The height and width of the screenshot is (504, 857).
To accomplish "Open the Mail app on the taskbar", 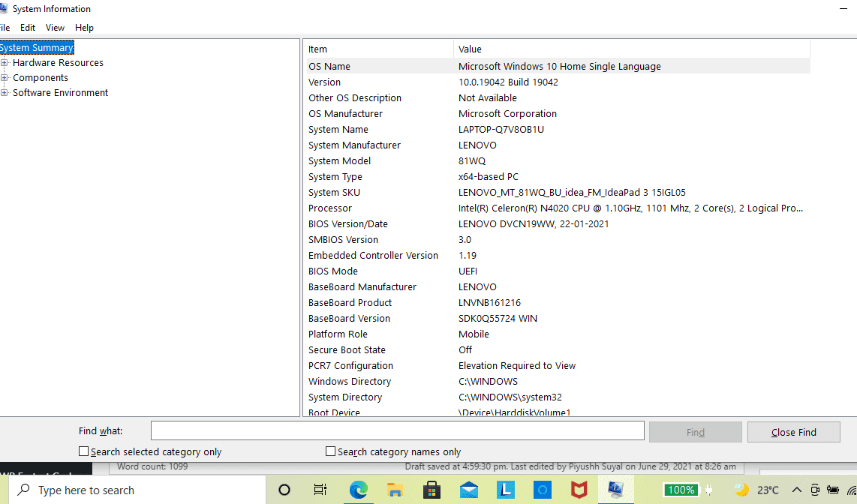I will click(468, 490).
